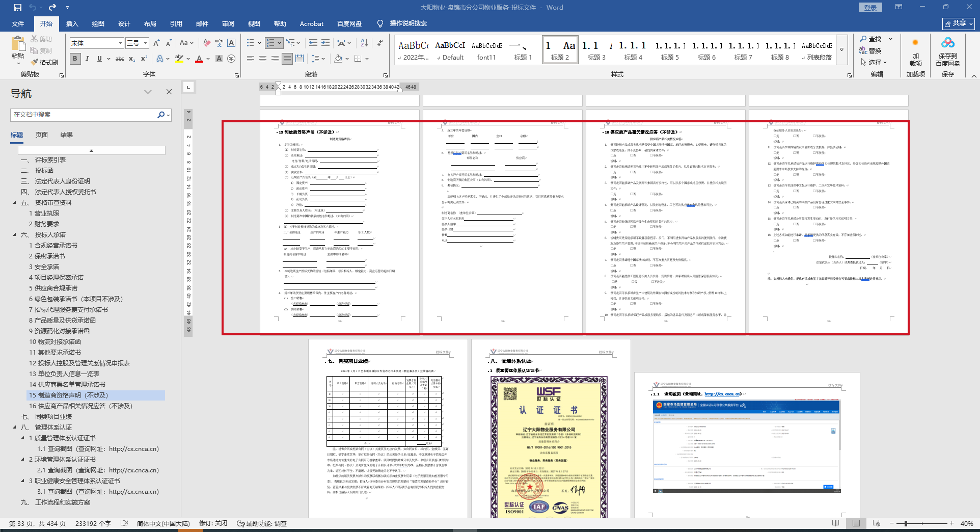Click the Format Painter (格式刷) brush
980x532 pixels.
pos(44,62)
